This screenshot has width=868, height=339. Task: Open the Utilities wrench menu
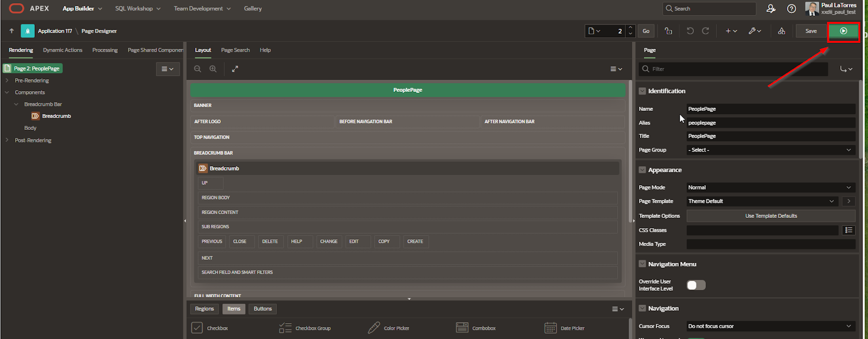point(755,31)
